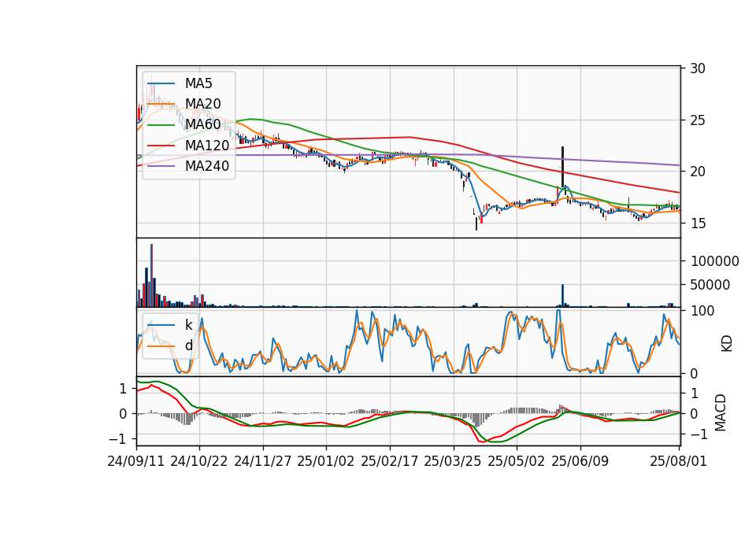Click the KD axis title
756x543 pixels.
(x=727, y=344)
